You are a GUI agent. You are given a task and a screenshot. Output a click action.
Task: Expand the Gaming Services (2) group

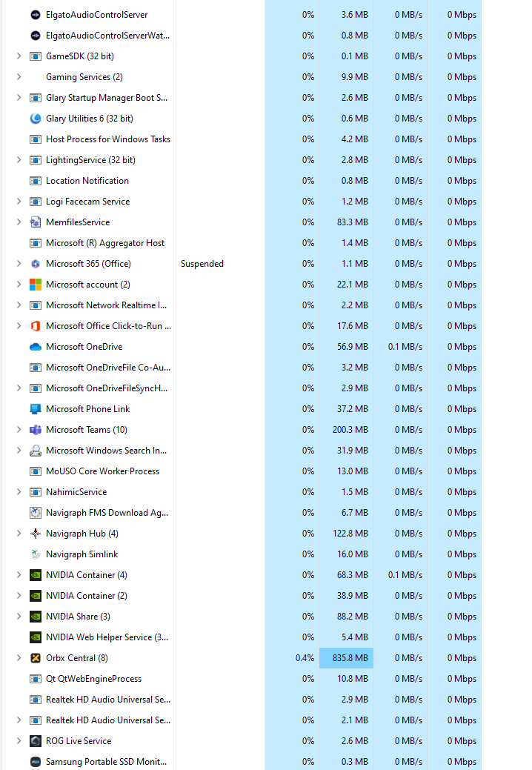pos(19,76)
